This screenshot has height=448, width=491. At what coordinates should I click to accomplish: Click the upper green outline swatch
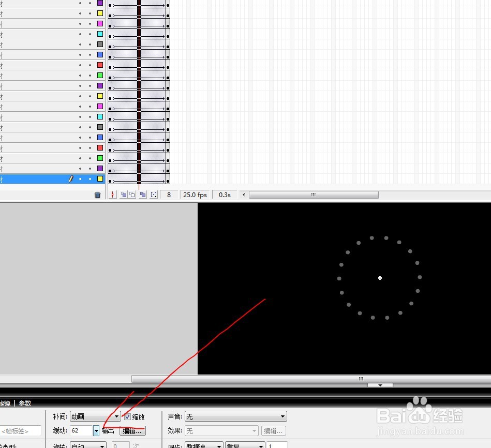(100, 75)
